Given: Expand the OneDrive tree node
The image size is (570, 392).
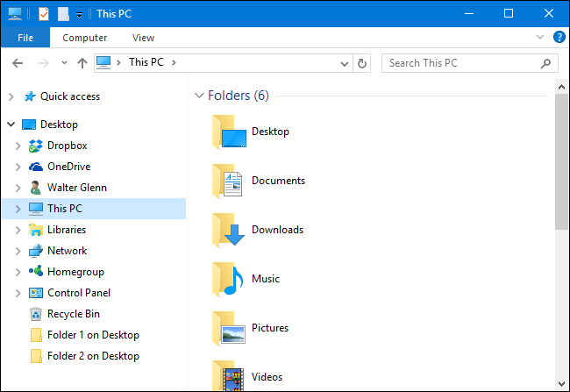Looking at the screenshot, I should tap(18, 167).
